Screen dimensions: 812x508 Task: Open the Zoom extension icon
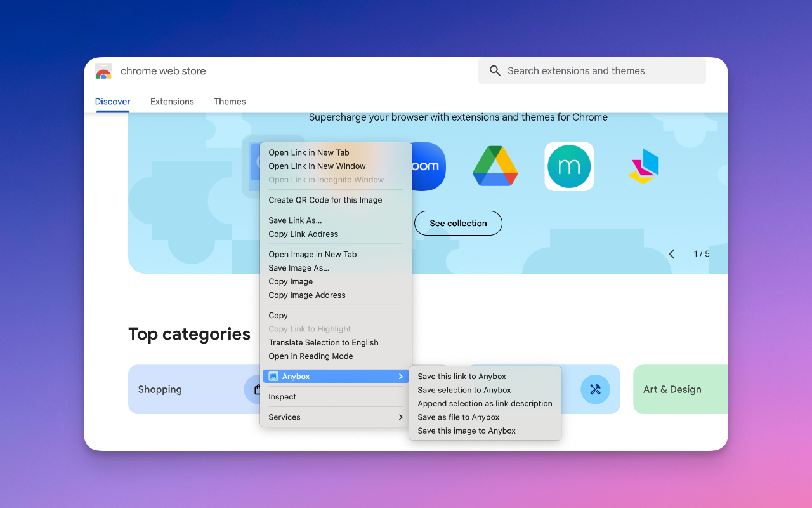tap(429, 166)
